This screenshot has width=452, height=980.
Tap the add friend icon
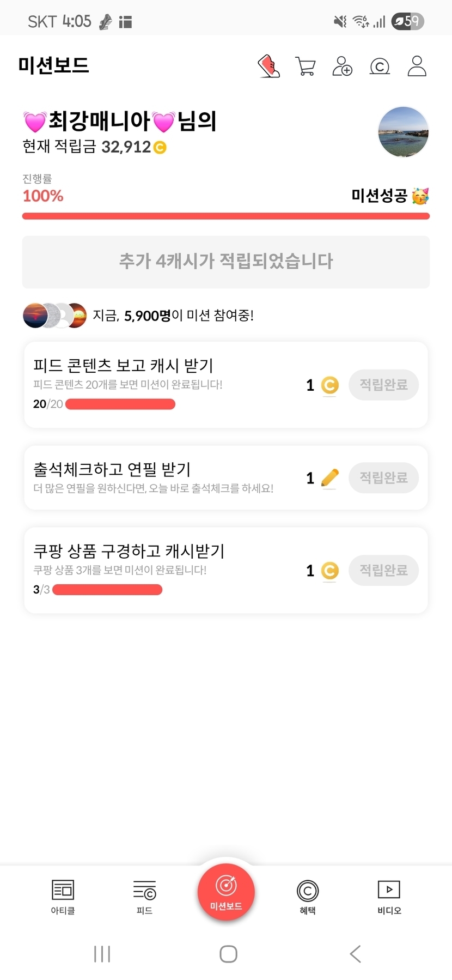coord(343,66)
